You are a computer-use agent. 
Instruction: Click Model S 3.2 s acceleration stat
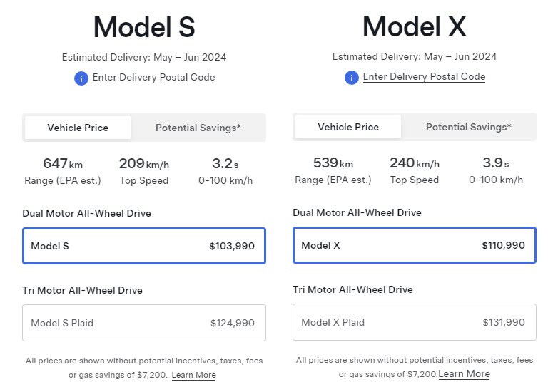point(225,164)
